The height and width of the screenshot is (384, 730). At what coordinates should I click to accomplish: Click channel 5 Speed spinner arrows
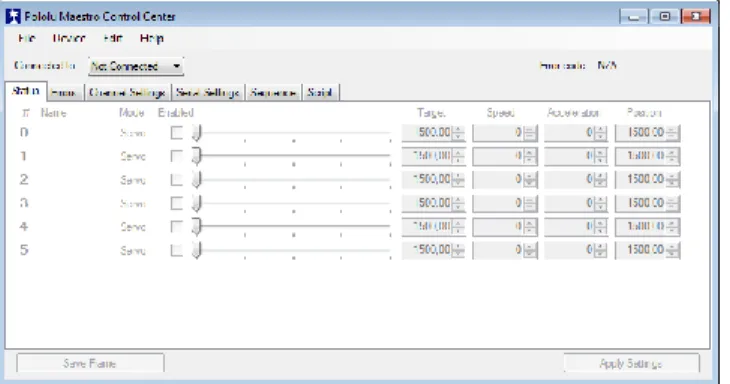coord(530,250)
